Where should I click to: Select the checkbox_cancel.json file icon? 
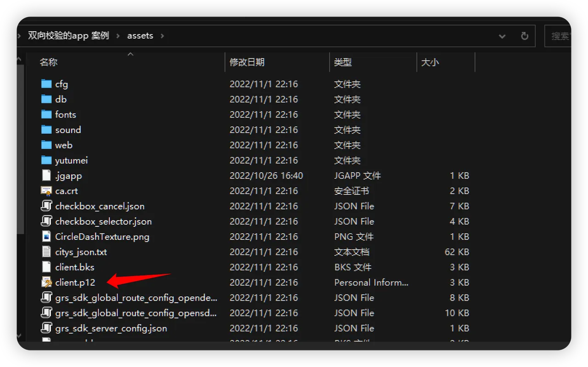point(46,206)
